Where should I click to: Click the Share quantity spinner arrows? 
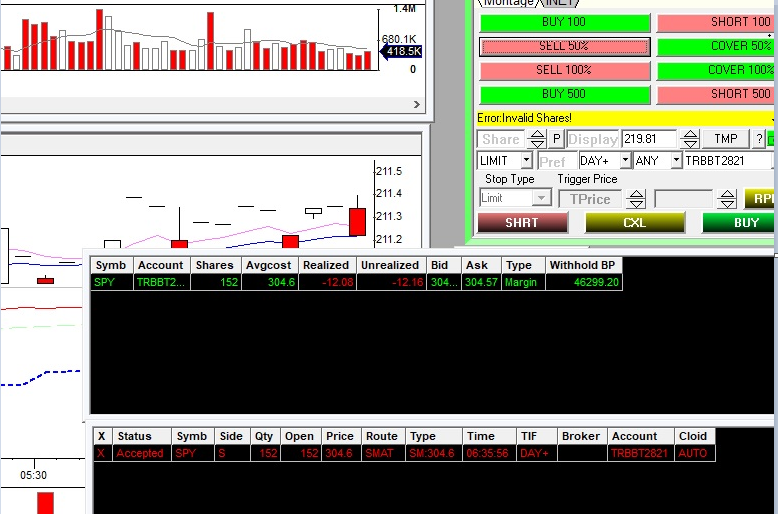537,139
